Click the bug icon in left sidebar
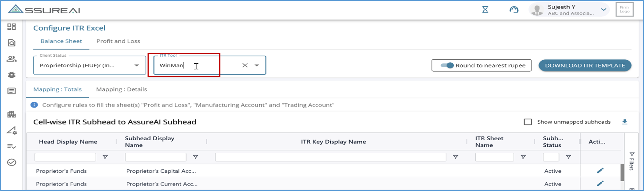 (12, 75)
